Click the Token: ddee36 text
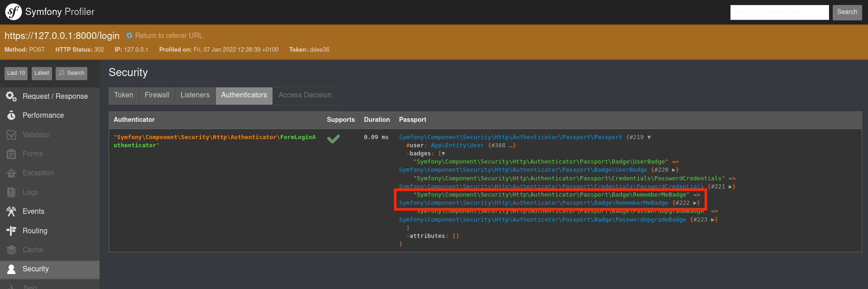The image size is (868, 289). pyautogui.click(x=310, y=50)
